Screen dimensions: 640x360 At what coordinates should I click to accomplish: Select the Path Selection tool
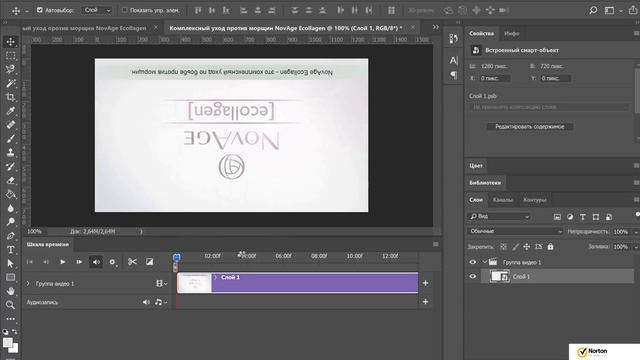pos(11,264)
